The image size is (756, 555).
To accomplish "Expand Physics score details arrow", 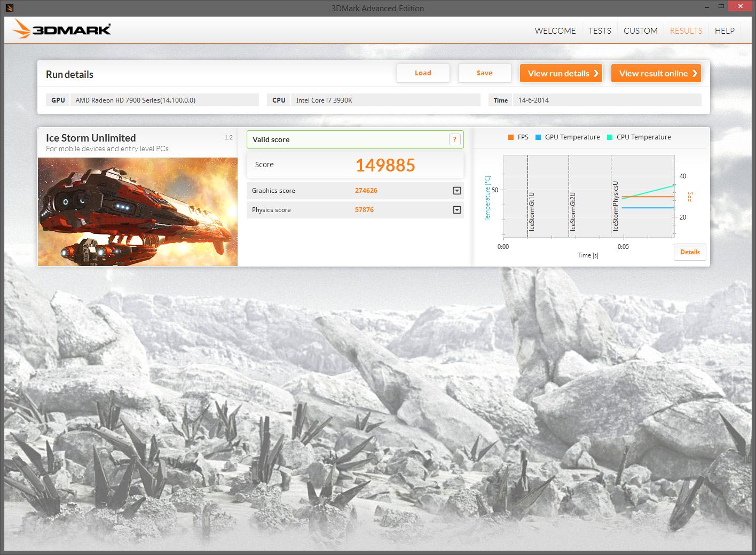I will (457, 210).
